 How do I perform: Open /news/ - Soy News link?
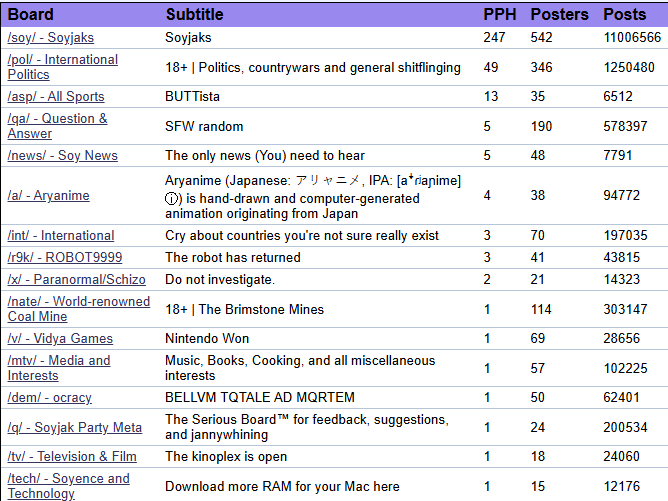point(63,155)
